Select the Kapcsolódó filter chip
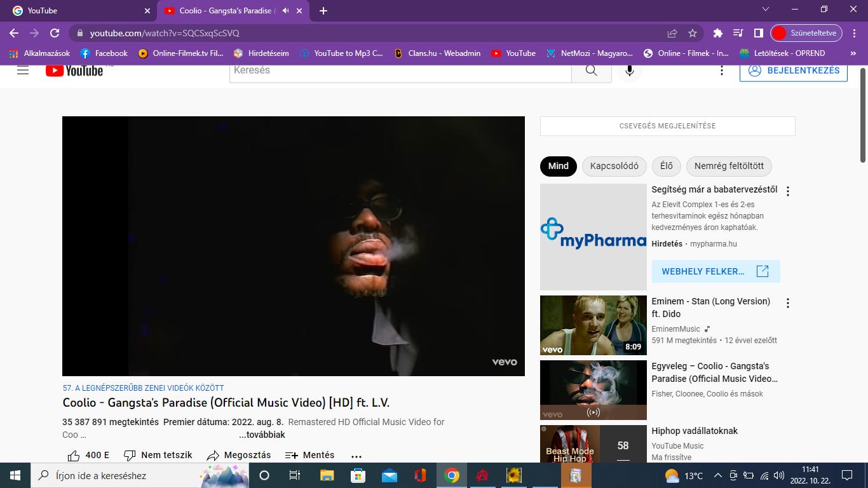 point(614,166)
